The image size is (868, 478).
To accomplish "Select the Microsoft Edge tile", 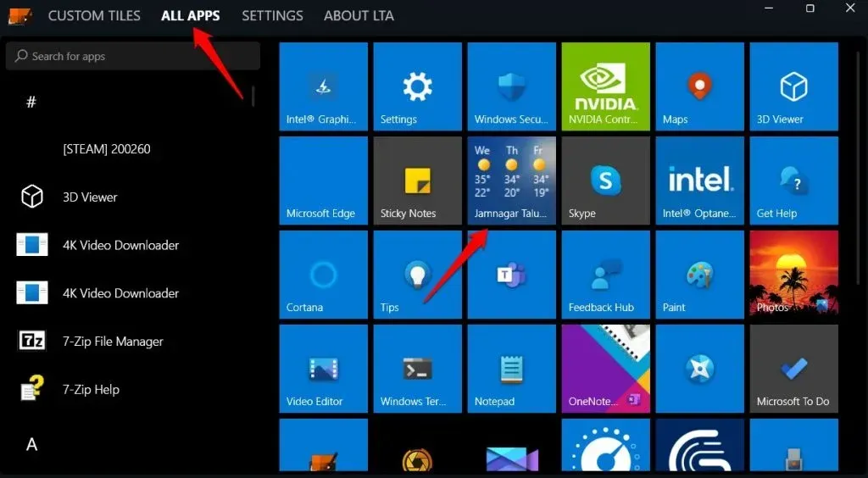I will tap(323, 181).
